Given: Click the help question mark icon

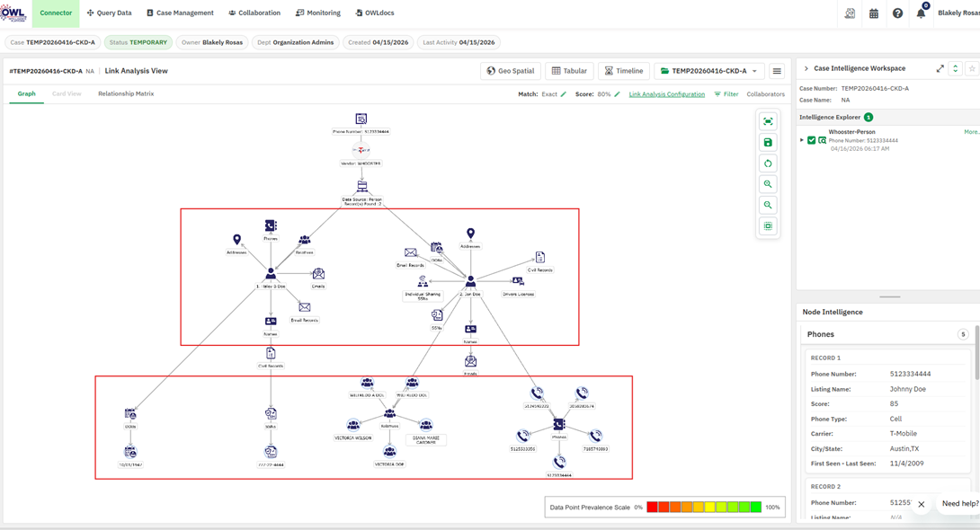Looking at the screenshot, I should point(897,13).
